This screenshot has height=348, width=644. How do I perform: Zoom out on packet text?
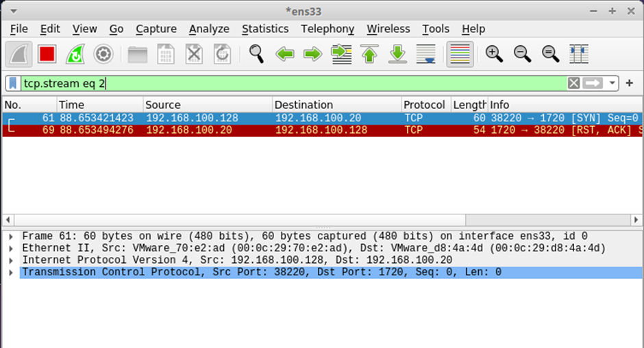522,54
